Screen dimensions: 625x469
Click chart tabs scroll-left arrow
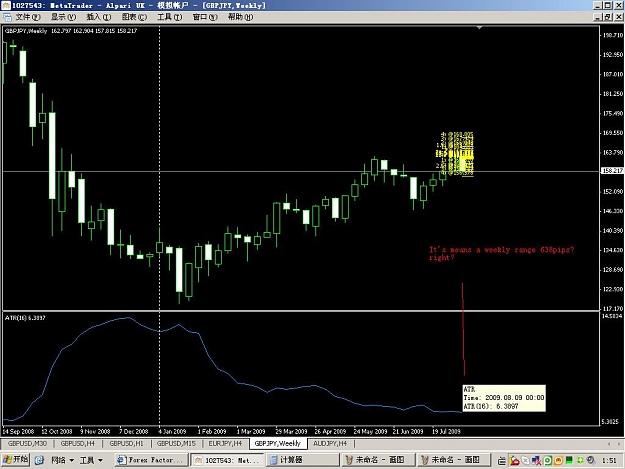point(609,443)
